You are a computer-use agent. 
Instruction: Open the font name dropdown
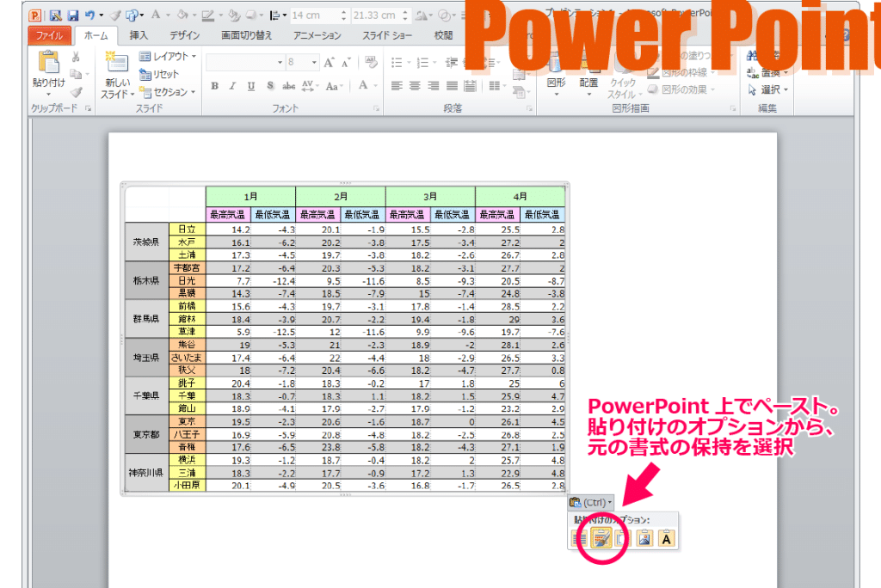(280, 63)
